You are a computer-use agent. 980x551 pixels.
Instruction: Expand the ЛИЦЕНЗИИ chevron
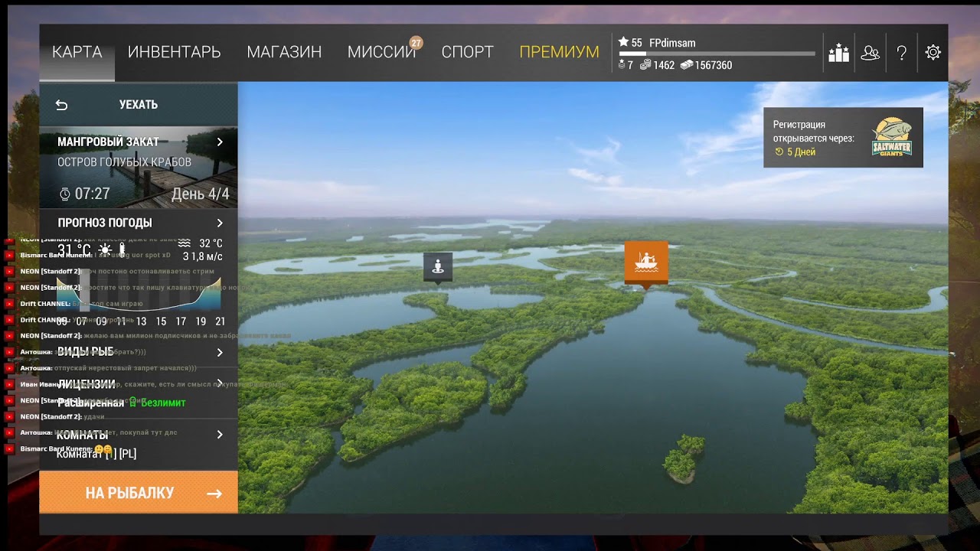click(x=220, y=383)
